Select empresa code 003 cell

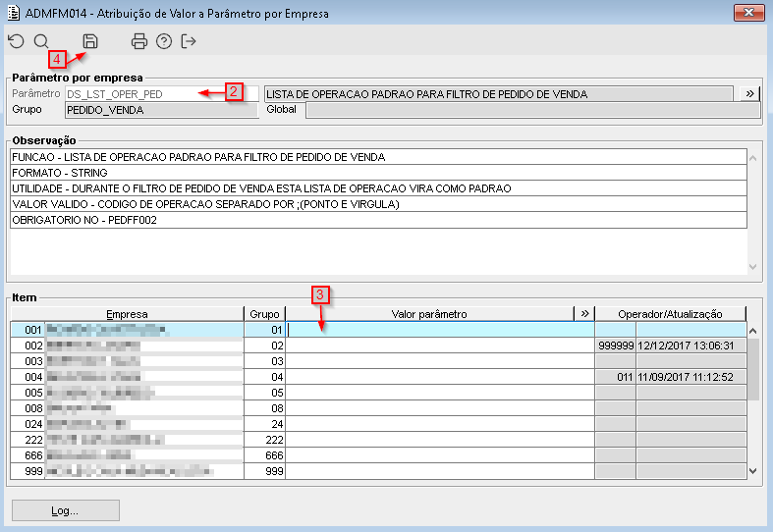pos(28,361)
